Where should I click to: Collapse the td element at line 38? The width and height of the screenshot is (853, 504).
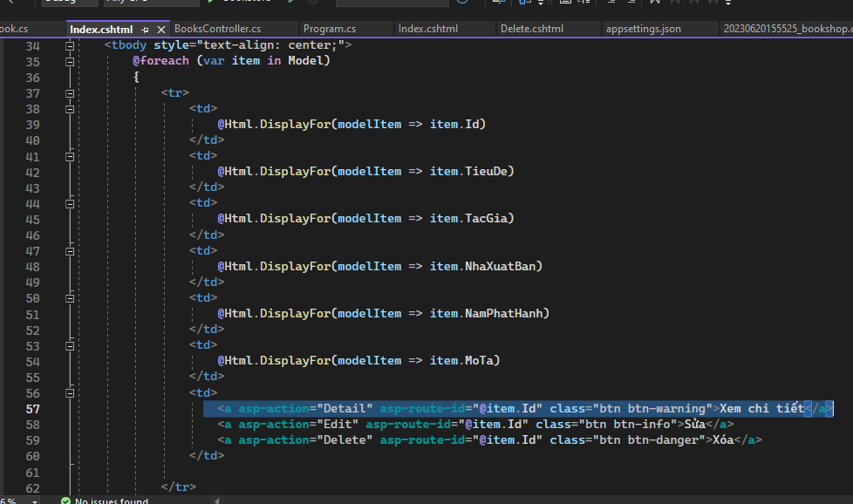coord(69,108)
